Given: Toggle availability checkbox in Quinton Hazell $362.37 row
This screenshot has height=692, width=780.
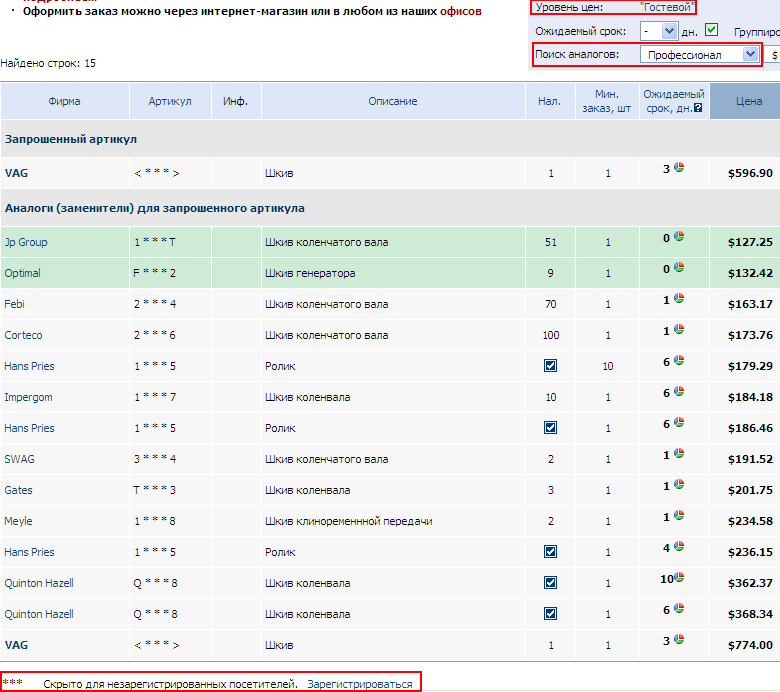Looking at the screenshot, I should (550, 583).
